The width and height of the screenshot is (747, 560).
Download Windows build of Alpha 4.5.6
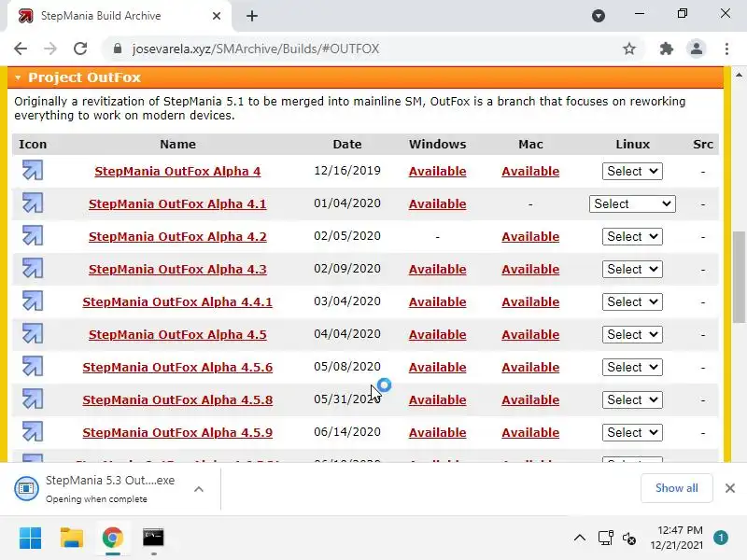[x=437, y=367]
